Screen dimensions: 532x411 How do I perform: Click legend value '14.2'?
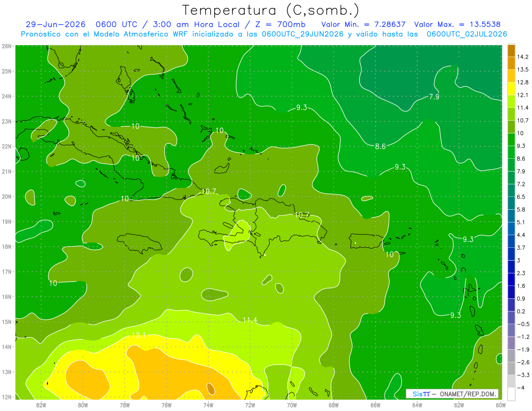(x=522, y=57)
